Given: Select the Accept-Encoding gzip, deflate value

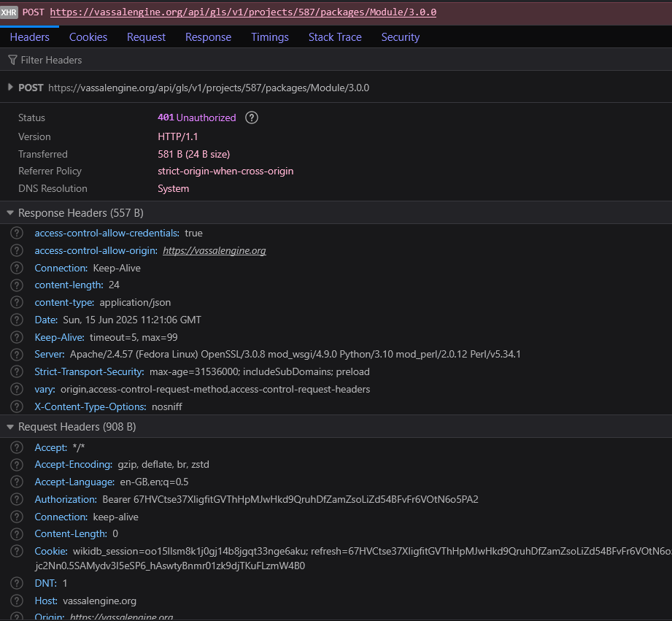Looking at the screenshot, I should pos(163,465).
